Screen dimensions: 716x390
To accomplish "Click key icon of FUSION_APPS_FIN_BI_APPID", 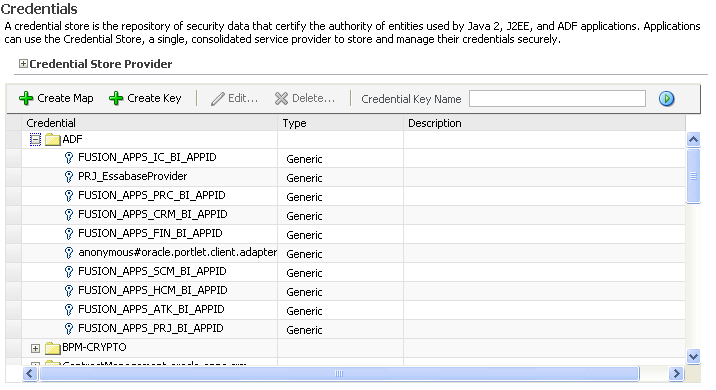I will tap(69, 234).
